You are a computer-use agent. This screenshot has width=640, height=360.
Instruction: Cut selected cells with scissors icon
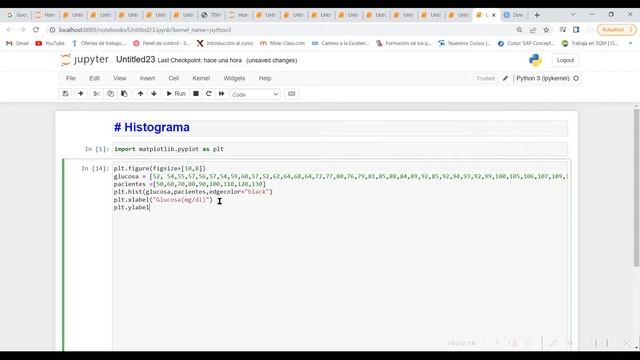click(96, 94)
